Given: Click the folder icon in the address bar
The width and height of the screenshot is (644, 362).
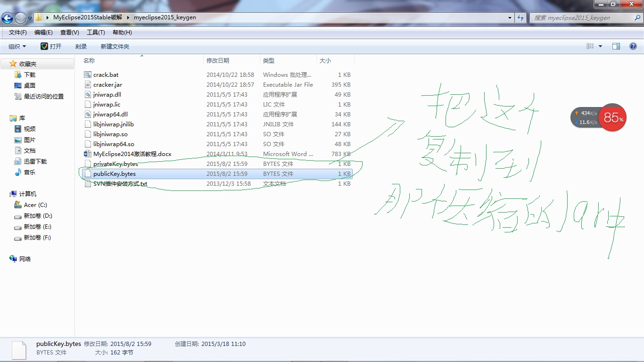Looking at the screenshot, I should 39,17.
